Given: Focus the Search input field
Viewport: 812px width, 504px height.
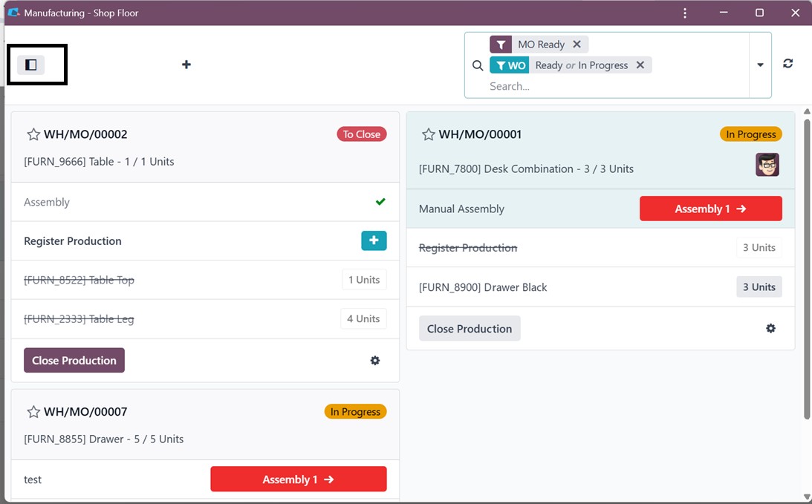Looking at the screenshot, I should (617, 86).
